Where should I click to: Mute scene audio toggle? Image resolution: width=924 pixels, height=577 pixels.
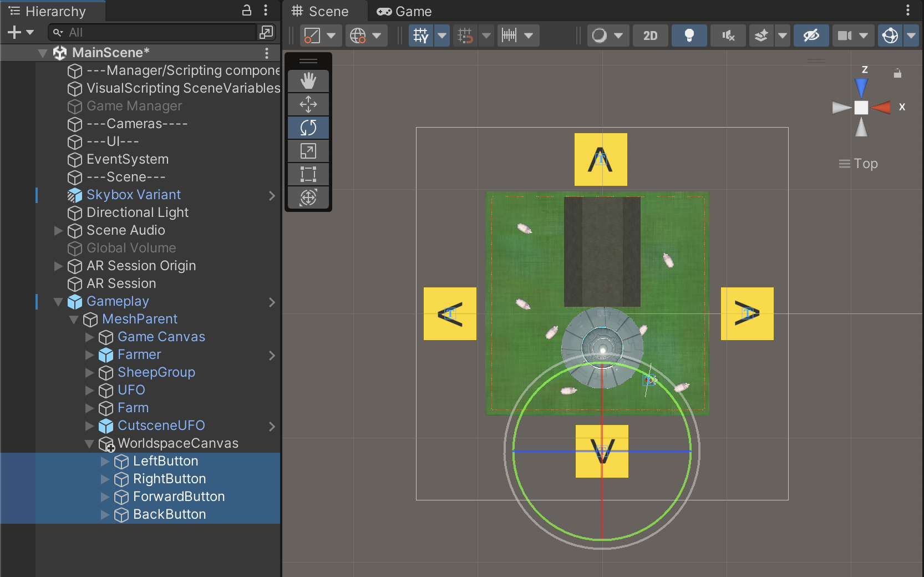[728, 36]
